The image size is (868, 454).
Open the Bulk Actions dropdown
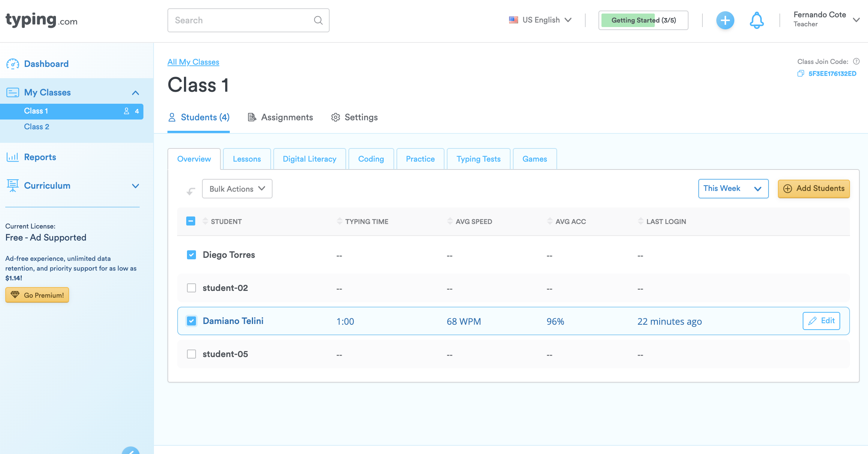coord(237,189)
